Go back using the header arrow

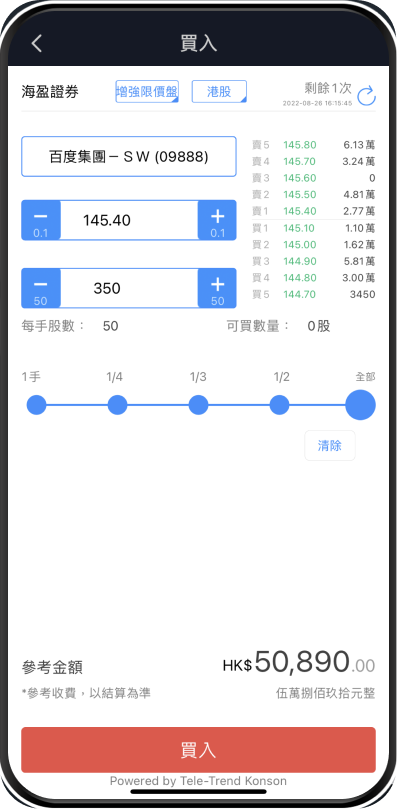(36, 43)
